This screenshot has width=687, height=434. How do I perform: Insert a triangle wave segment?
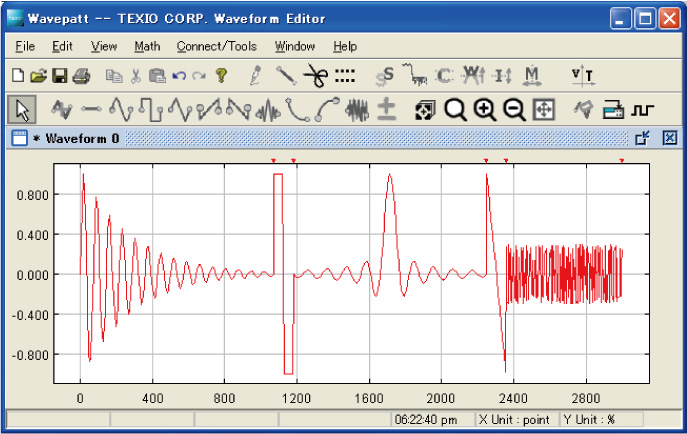180,109
